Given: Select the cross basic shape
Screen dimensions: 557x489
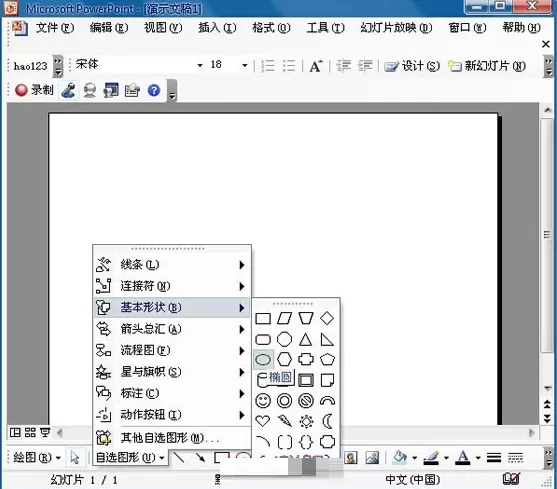Looking at the screenshot, I should pyautogui.click(x=306, y=359).
